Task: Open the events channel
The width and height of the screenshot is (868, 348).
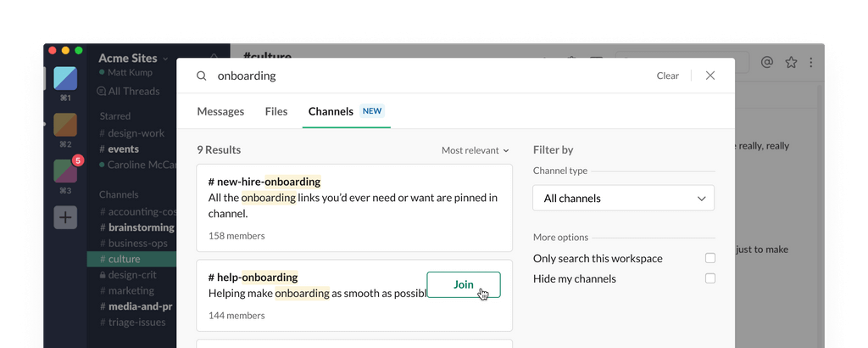Action: click(x=119, y=149)
